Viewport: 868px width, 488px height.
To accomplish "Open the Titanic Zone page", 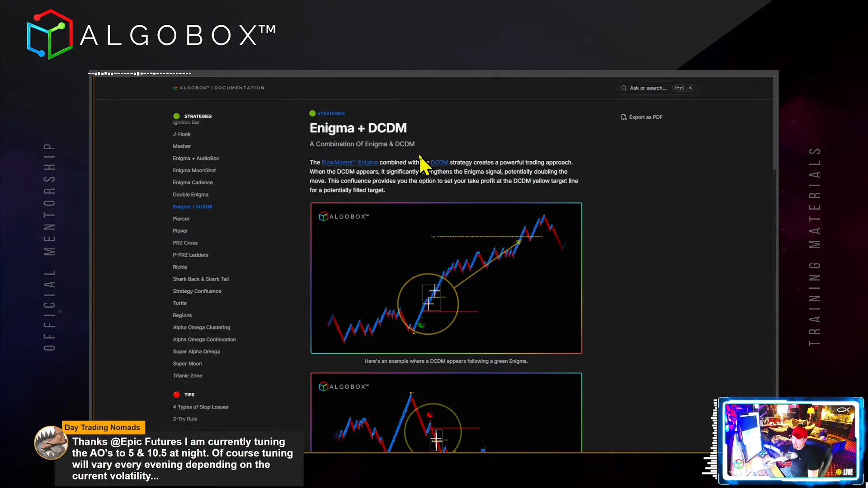I will [x=188, y=376].
